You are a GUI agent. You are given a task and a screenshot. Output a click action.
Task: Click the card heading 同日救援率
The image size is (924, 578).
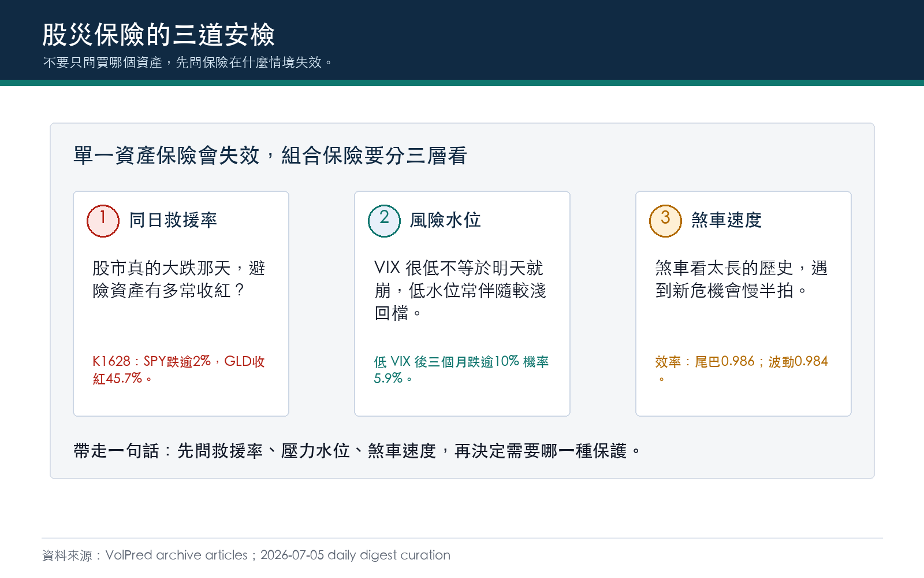pyautogui.click(x=173, y=220)
